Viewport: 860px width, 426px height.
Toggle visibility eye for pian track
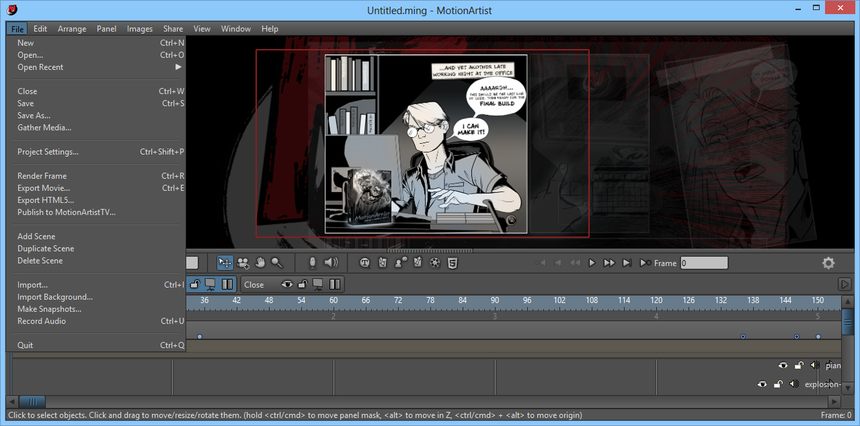783,365
